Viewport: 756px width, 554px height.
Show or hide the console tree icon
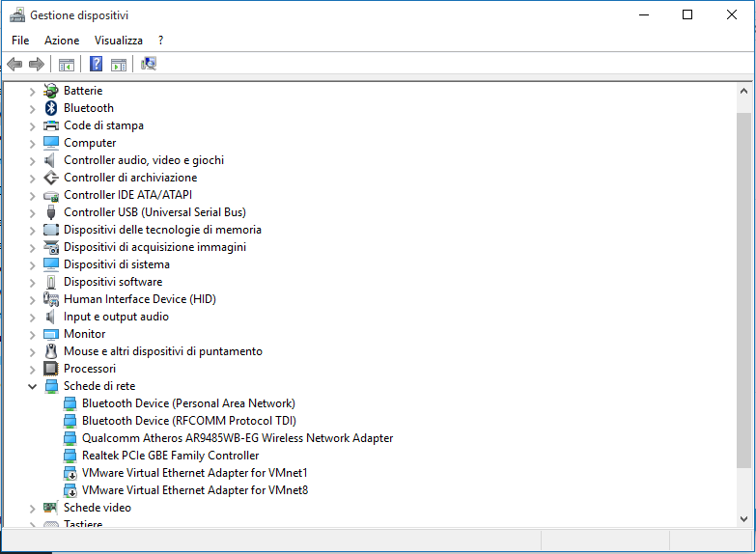pyautogui.click(x=67, y=64)
